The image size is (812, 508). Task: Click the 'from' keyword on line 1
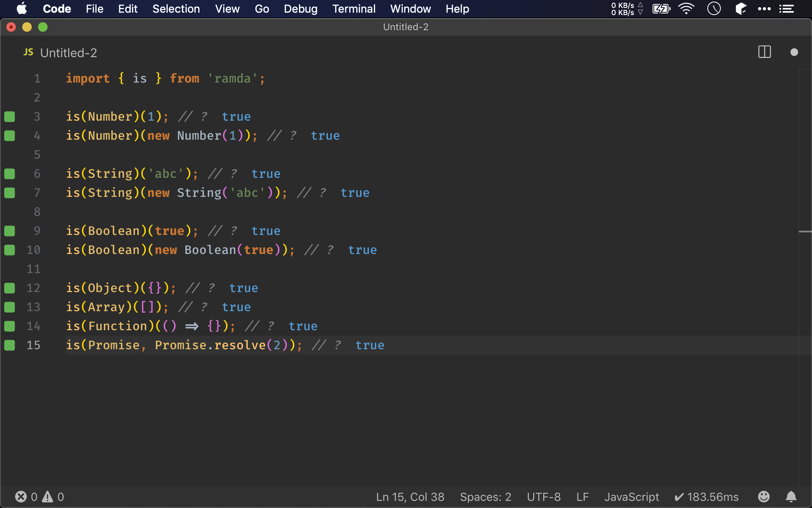tap(184, 79)
